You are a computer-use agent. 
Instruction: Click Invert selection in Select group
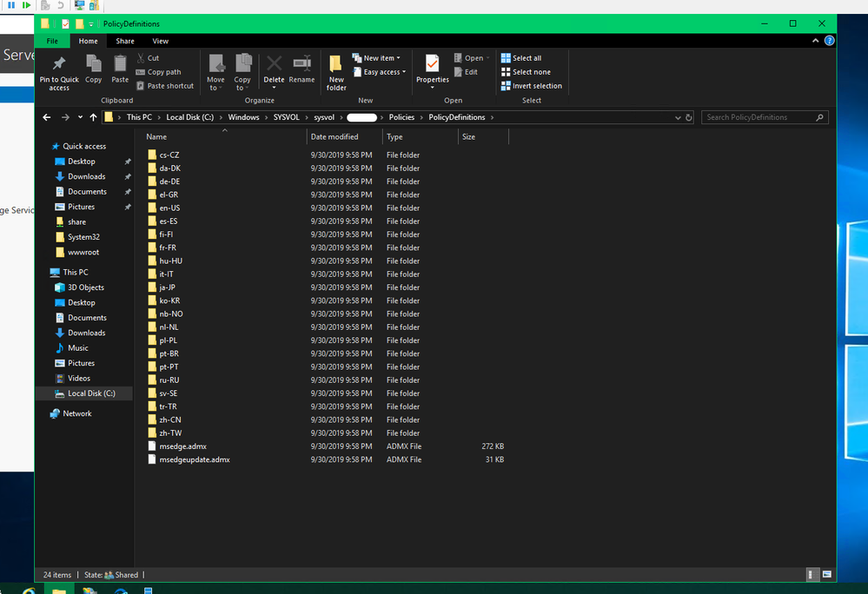pos(532,86)
